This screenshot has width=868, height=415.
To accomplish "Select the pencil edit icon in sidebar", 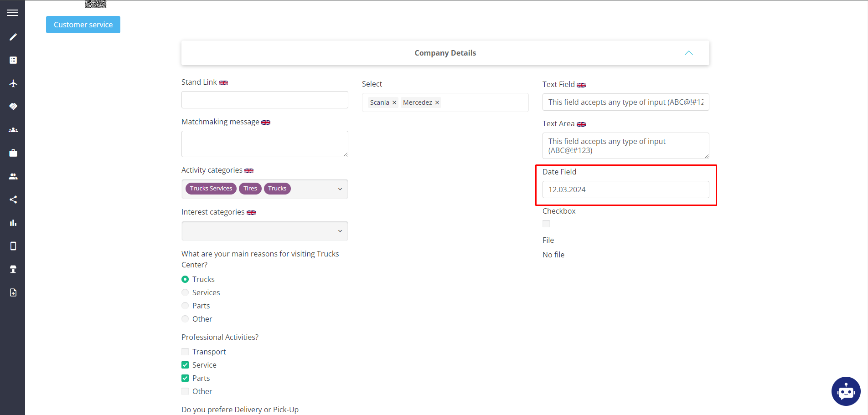I will (13, 37).
